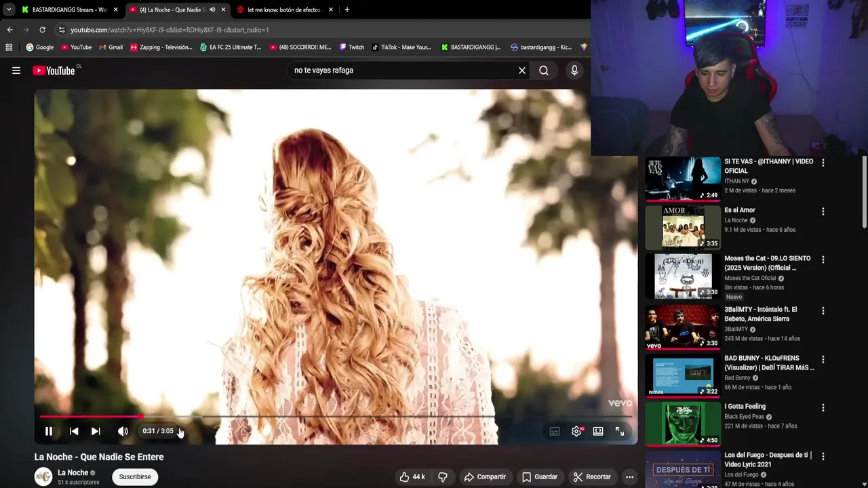Open more actions below the video
Viewport: 868px width, 488px height.
(629, 476)
